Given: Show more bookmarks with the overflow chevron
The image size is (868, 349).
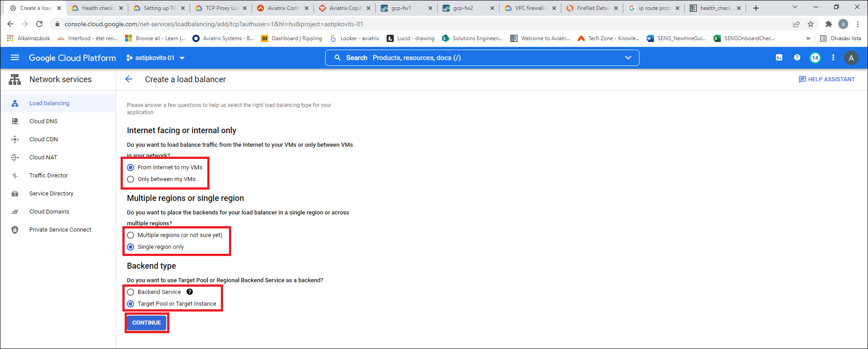Looking at the screenshot, I should pyautogui.click(x=808, y=38).
